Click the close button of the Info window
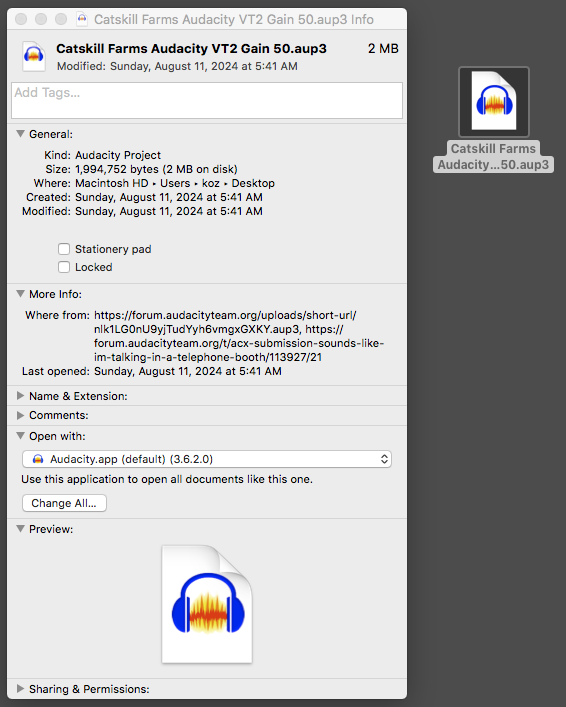Image resolution: width=566 pixels, height=707 pixels. click(x=21, y=19)
